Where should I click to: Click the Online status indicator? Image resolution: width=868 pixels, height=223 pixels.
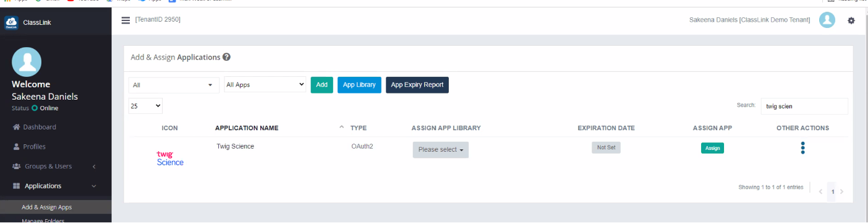pyautogui.click(x=35, y=108)
